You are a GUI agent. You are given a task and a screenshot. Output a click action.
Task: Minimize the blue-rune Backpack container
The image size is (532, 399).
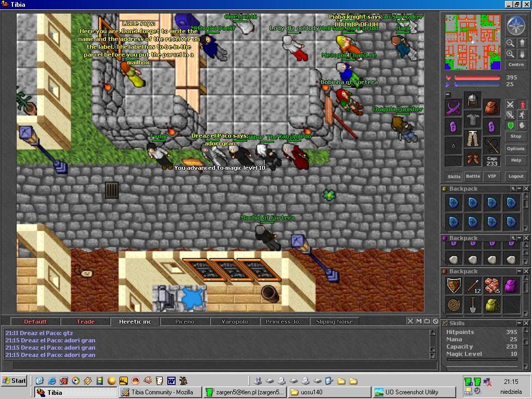pos(520,189)
